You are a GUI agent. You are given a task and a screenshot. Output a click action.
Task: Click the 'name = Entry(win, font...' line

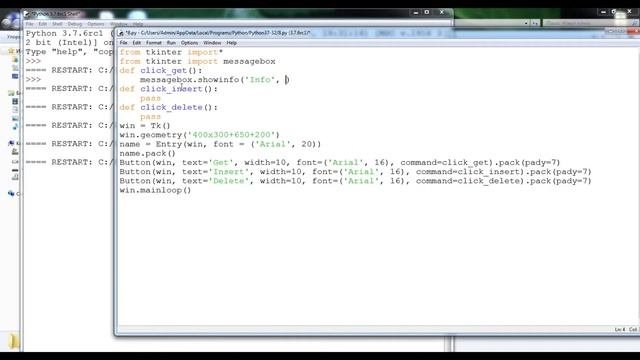pos(220,144)
